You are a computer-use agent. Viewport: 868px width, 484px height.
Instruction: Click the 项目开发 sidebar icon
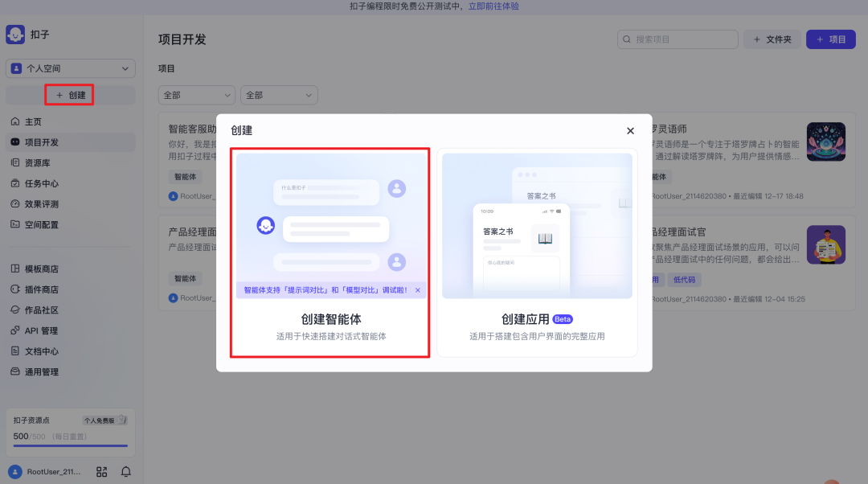[x=15, y=142]
